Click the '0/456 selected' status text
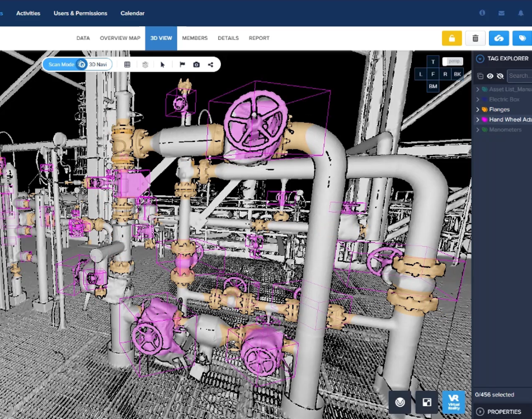Screen dimensions: 532x419 (495, 395)
